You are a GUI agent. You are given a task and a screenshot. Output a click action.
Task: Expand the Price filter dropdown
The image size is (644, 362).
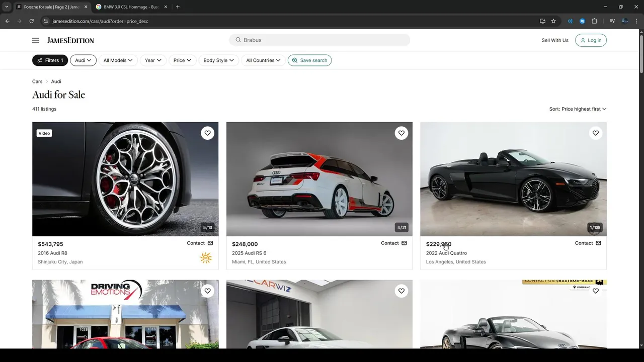182,60
